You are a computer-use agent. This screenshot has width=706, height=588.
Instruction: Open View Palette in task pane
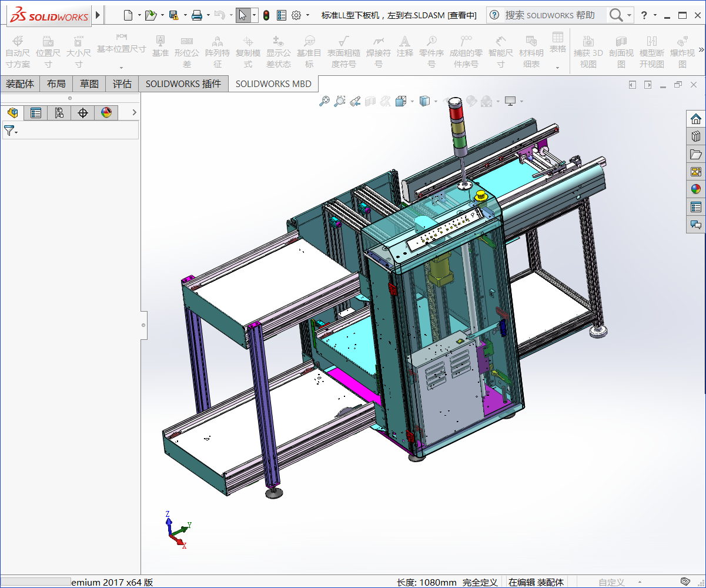click(x=696, y=172)
